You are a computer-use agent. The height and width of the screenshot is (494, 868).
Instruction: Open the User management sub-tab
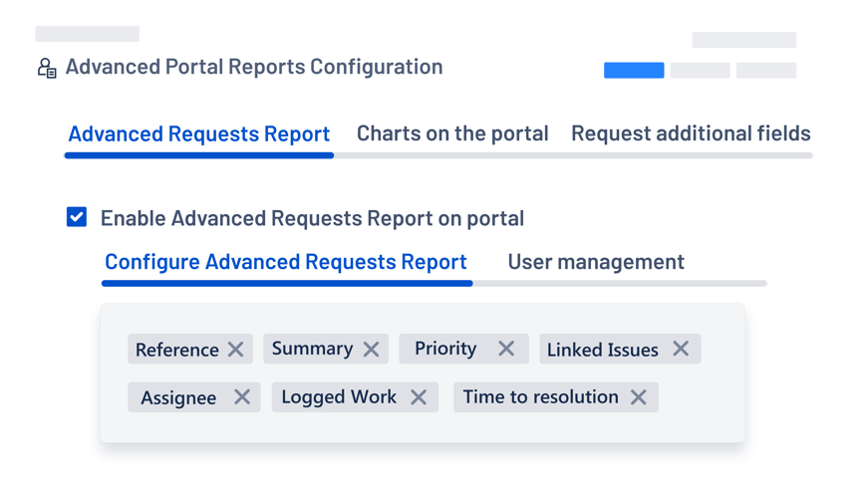tap(596, 262)
